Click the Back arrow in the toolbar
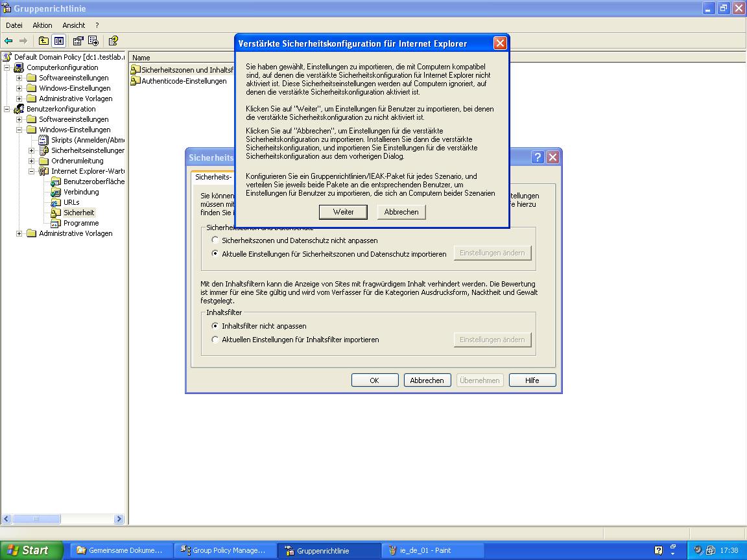 [x=8, y=41]
